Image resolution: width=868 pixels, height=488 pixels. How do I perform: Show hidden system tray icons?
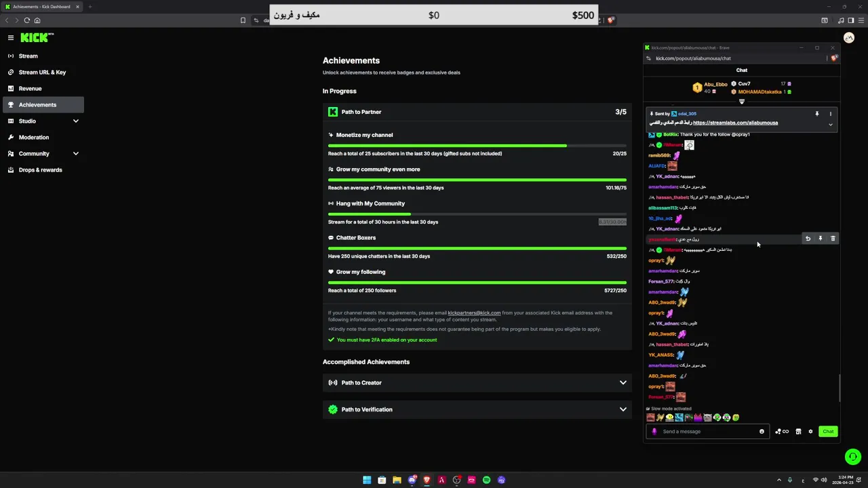778,480
